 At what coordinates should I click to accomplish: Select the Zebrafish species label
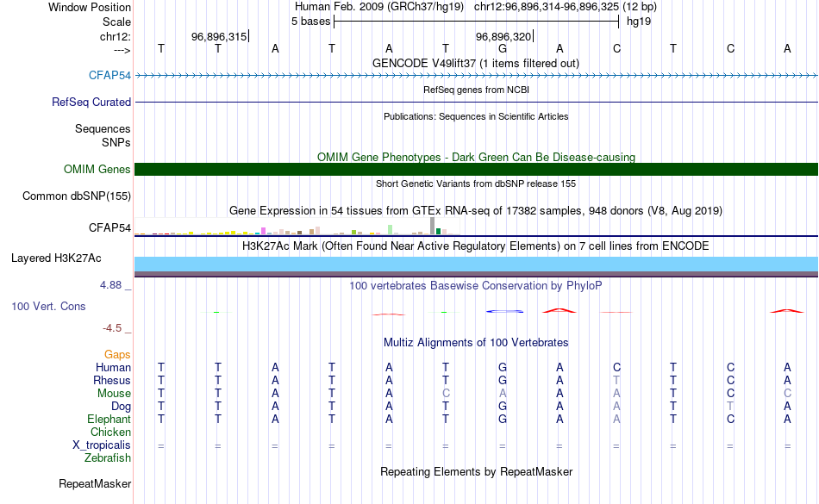pos(108,457)
